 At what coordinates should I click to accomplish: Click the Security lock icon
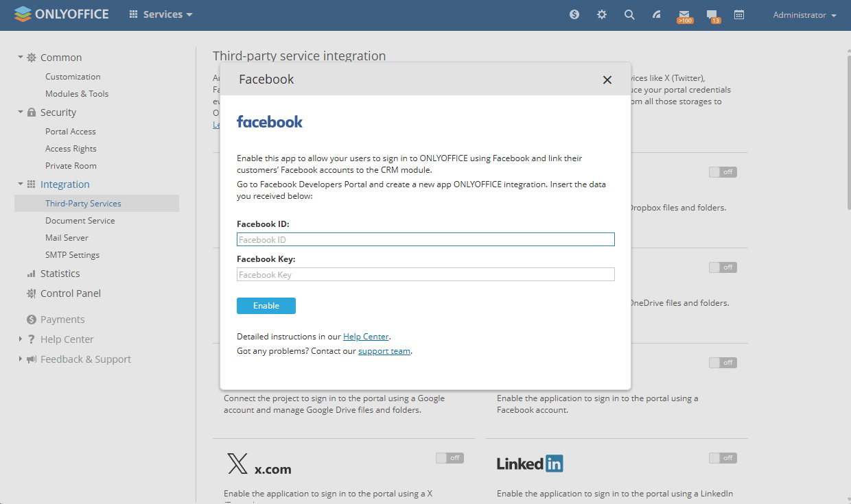coord(32,112)
